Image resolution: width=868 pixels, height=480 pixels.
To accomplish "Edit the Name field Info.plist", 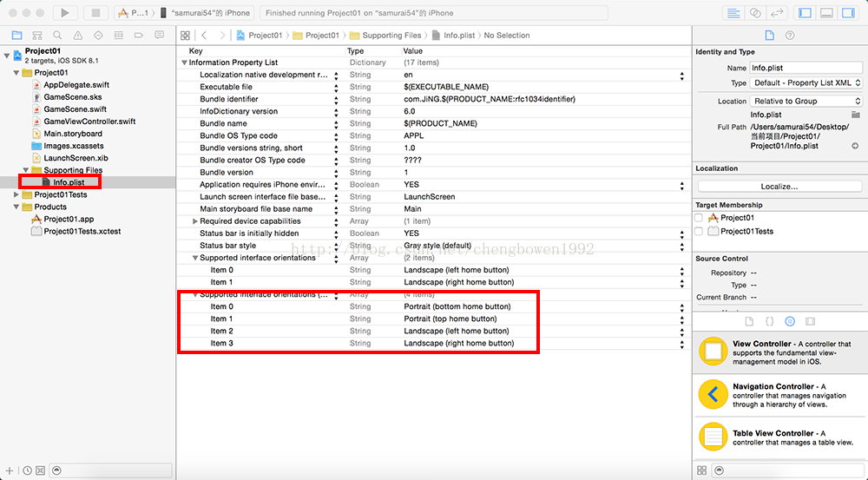I will coord(806,68).
